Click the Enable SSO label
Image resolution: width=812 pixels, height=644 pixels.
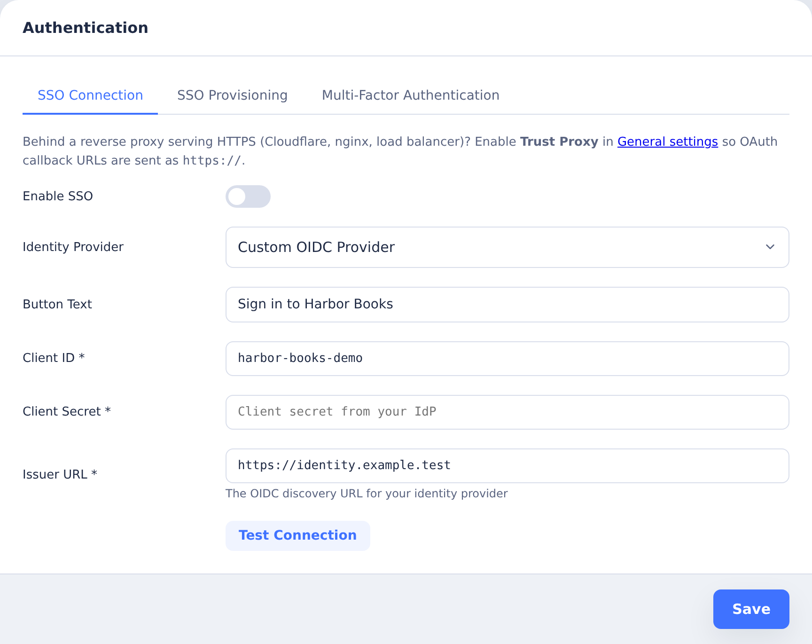[x=58, y=196]
